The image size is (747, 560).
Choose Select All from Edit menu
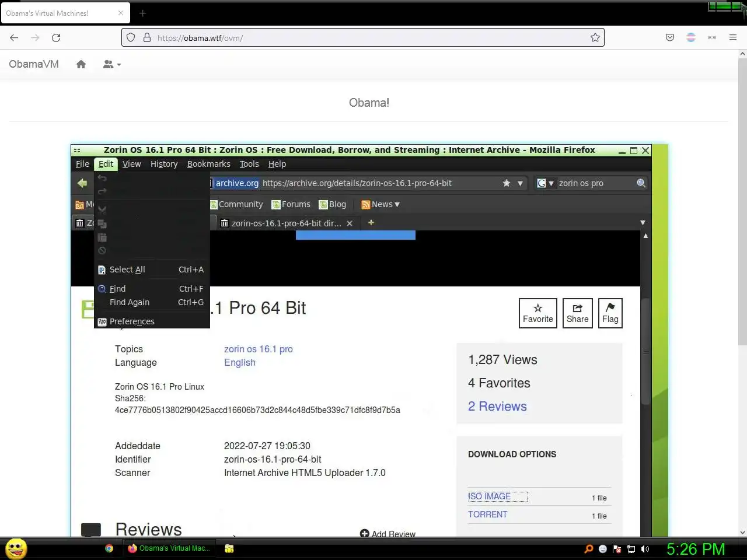pyautogui.click(x=151, y=269)
